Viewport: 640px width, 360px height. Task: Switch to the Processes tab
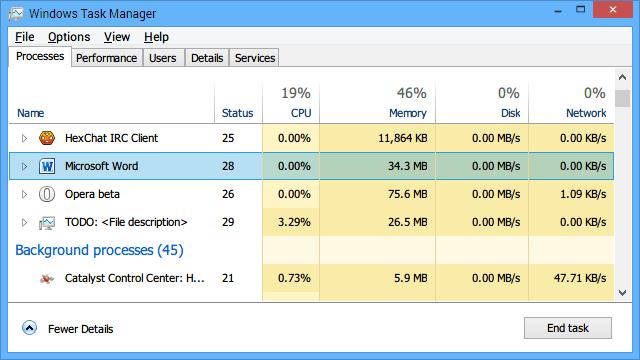40,56
